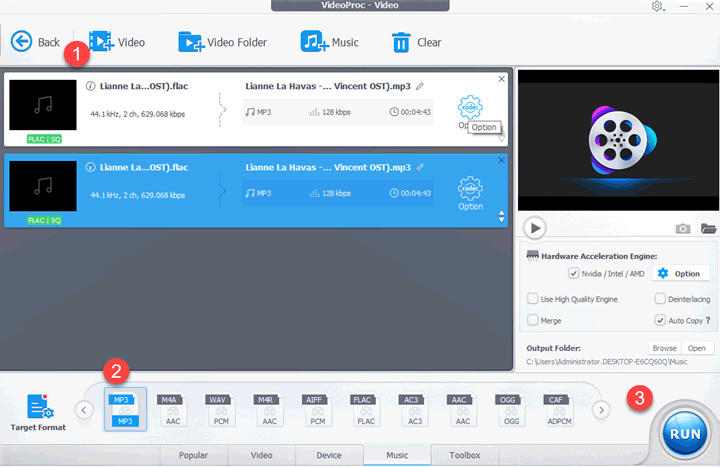
Task: Browse for output folder
Action: 664,348
